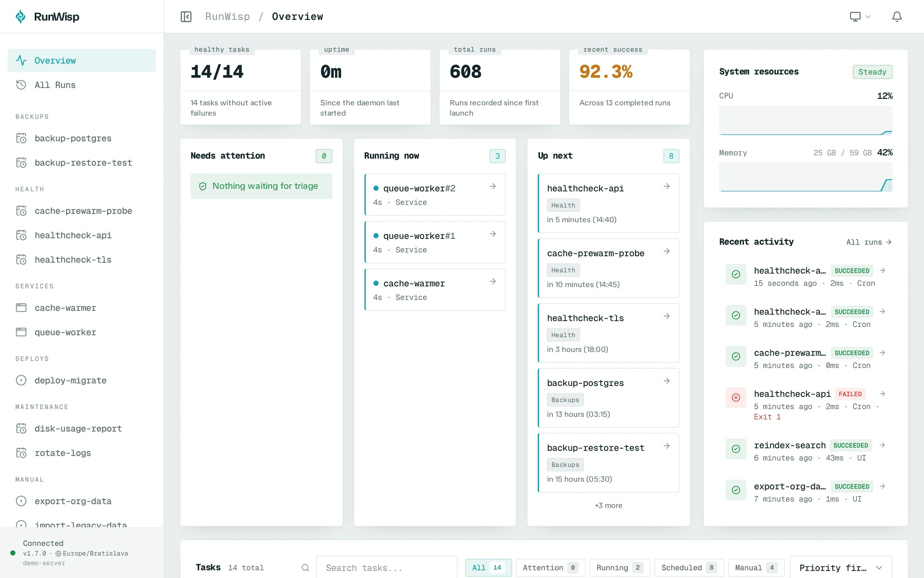This screenshot has width=924, height=578.
Task: Open arrow on backup-restore-test Up next card
Action: (667, 446)
